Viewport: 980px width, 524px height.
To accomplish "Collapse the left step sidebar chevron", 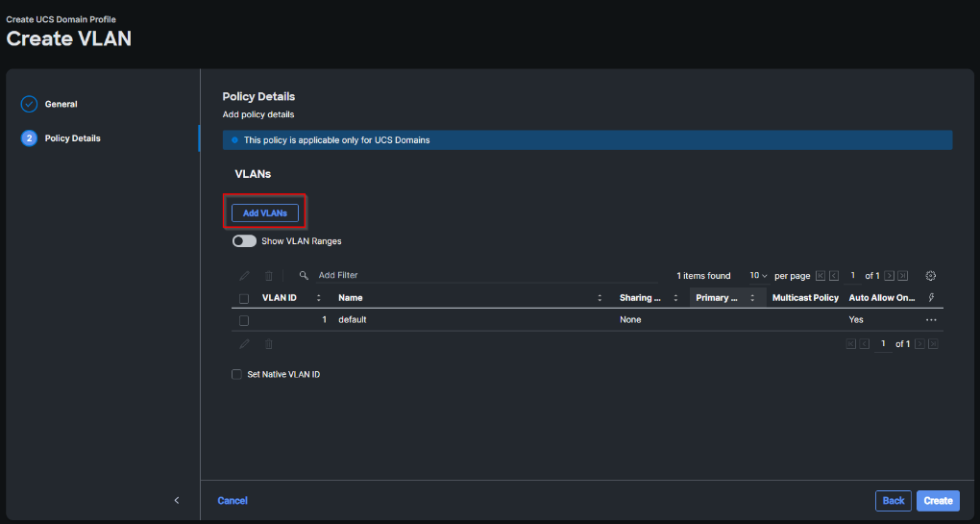I will (x=176, y=500).
